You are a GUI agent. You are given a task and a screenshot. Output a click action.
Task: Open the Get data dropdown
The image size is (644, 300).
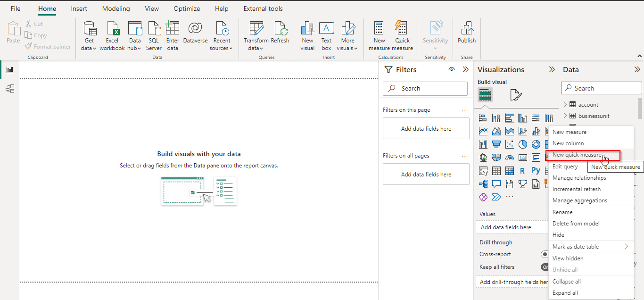pos(89,48)
